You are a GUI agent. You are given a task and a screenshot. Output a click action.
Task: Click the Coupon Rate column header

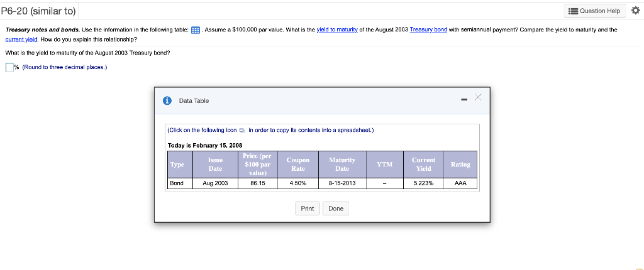click(297, 165)
